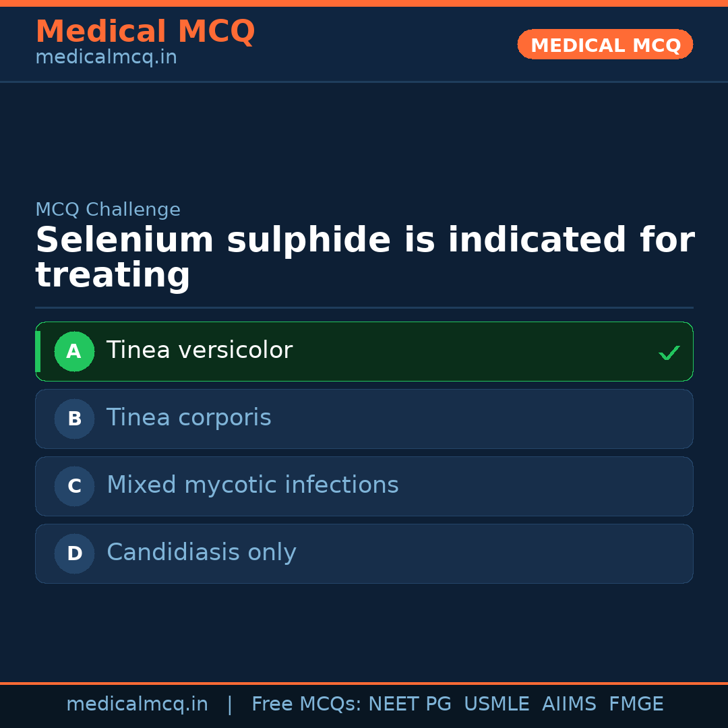The height and width of the screenshot is (728, 728).
Task: Click the orange MEDICAL MCQ badge
Action: point(605,44)
